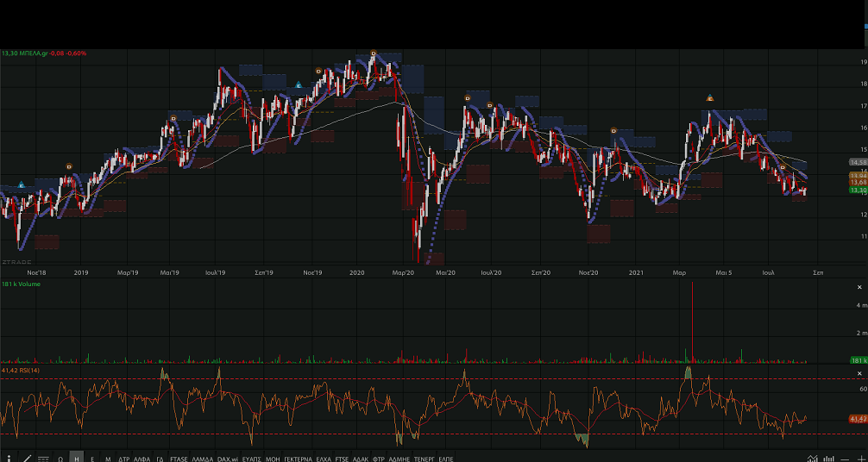Zoom out with the minus icon
The height and width of the screenshot is (462, 868).
(844, 459)
